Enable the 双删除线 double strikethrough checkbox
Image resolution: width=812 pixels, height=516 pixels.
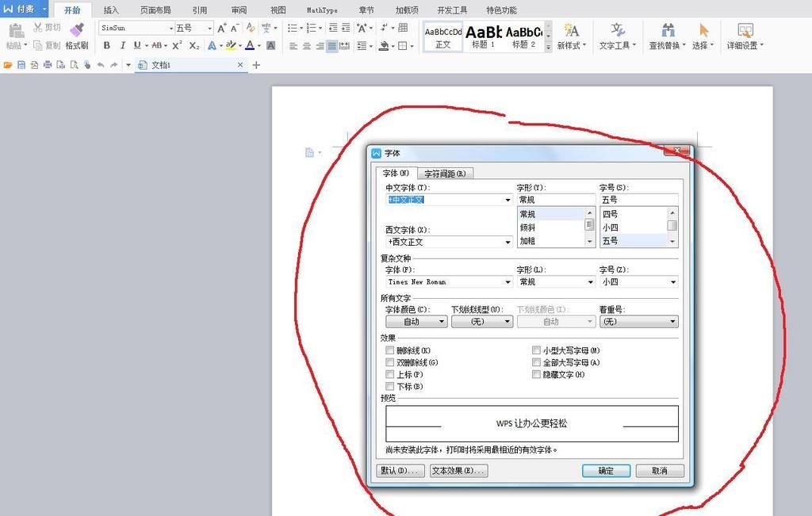click(390, 362)
